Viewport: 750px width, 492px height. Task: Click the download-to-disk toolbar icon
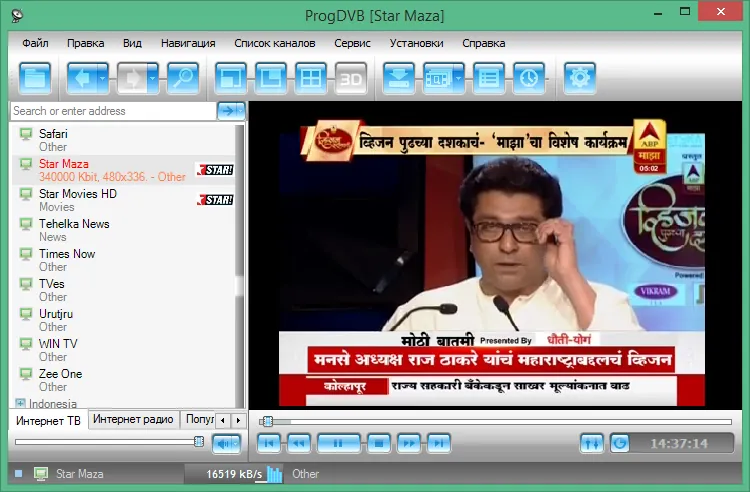[398, 78]
